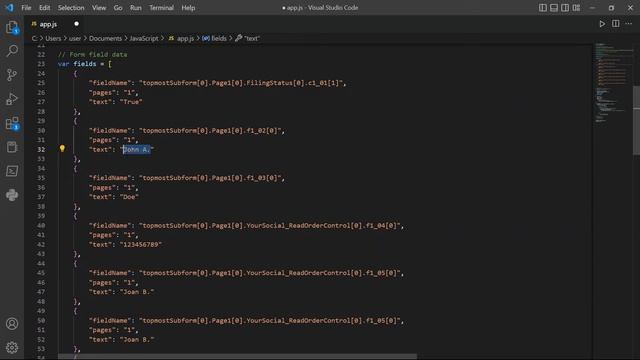Click the selected "John A." text
The image size is (640, 360).
(x=136, y=149)
